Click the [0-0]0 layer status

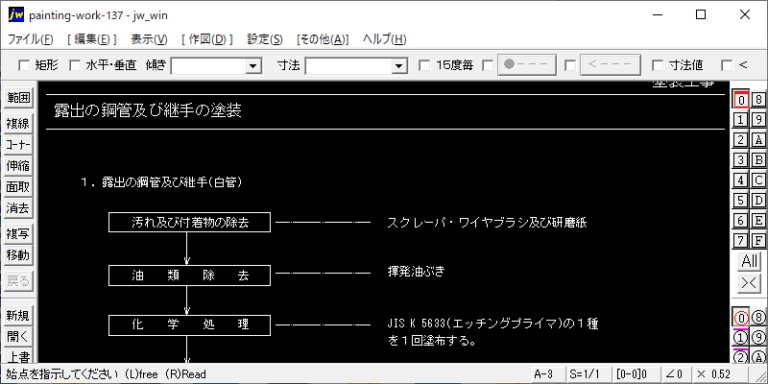(635, 374)
